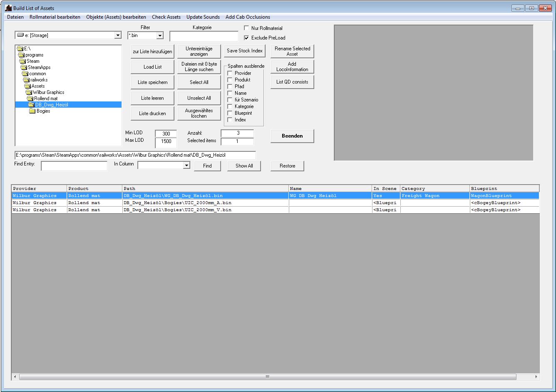Click the Liste drucken button
The width and height of the screenshot is (556, 392).
point(152,113)
